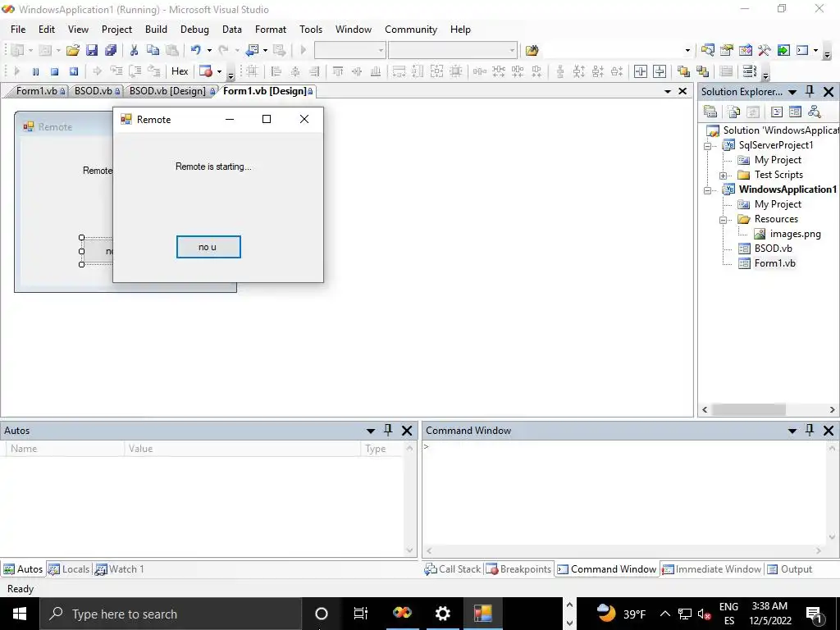Screen dimensions: 840x630
Task: Open the Autos panel window position dropdown
Action: coord(370,431)
